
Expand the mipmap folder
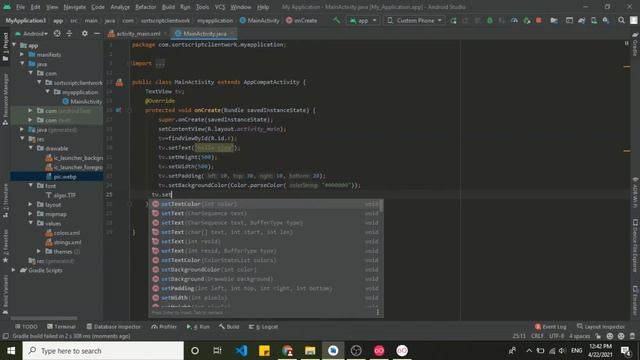pos(31,214)
